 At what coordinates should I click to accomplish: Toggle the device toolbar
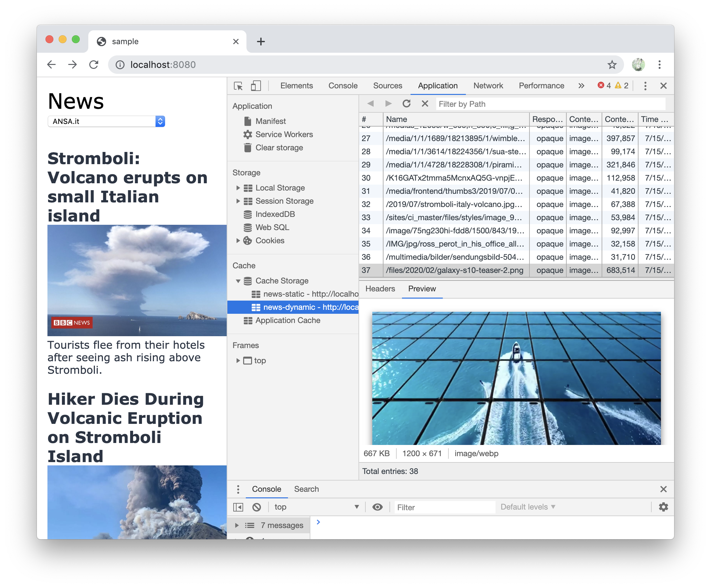pos(256,86)
